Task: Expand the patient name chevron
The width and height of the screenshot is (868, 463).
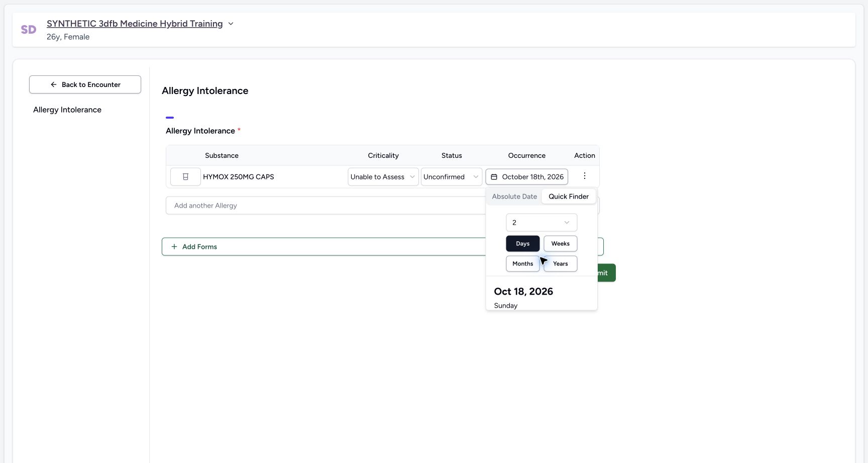Action: coord(231,24)
